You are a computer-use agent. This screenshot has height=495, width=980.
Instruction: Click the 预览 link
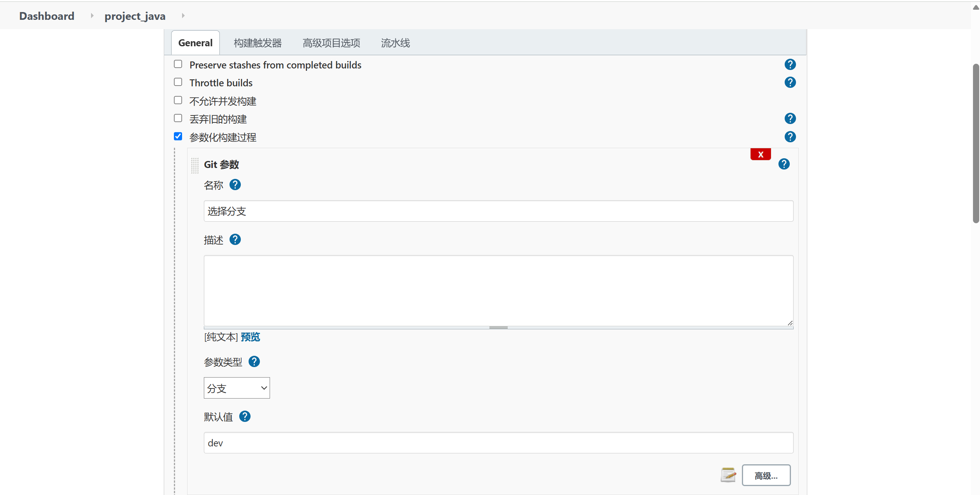tap(250, 337)
